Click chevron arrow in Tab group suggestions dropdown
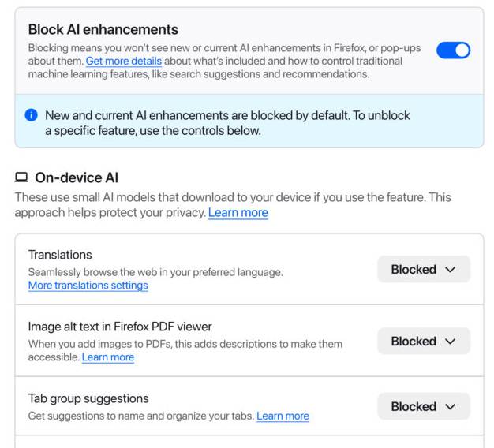This screenshot has width=494, height=448. click(451, 407)
